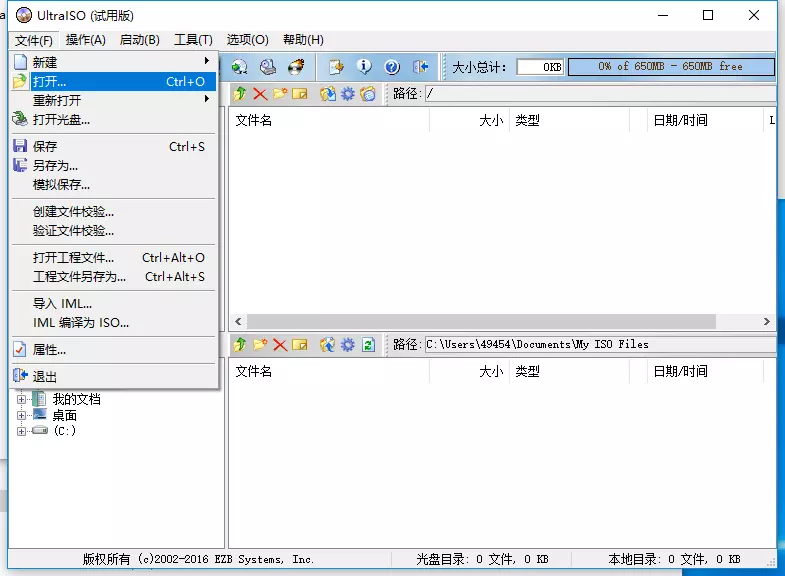Click the CD with green arrow convert icon
This screenshot has width=785, height=576.
click(x=240, y=67)
